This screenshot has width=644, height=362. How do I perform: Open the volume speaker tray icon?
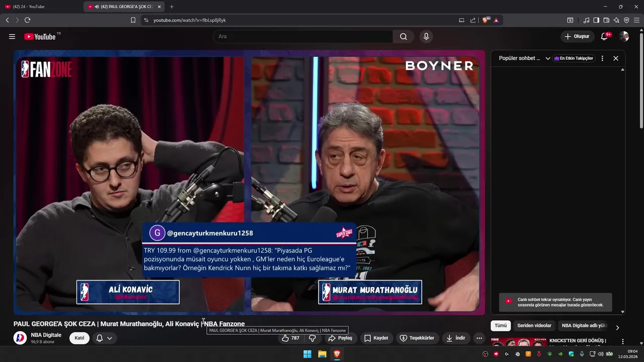point(600,354)
